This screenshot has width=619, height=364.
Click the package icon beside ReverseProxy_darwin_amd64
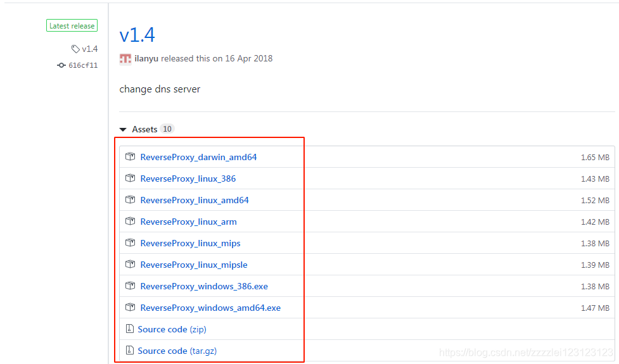(131, 156)
